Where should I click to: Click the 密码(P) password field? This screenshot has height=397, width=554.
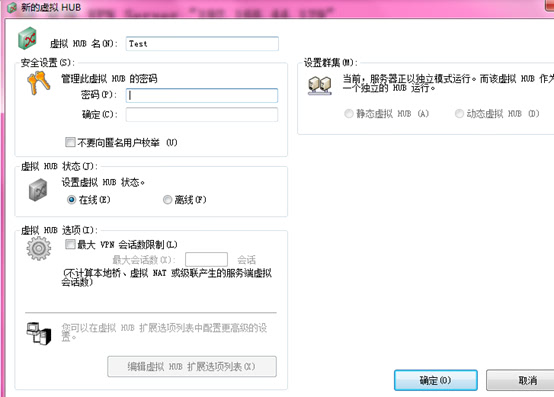click(x=202, y=95)
